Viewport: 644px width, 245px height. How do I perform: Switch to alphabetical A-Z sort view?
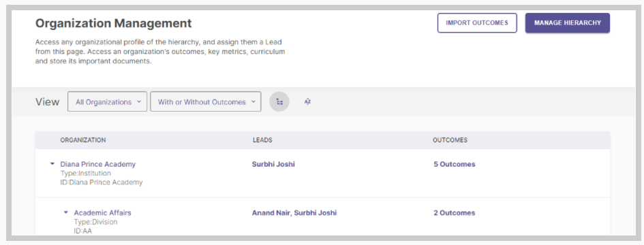[x=307, y=102]
